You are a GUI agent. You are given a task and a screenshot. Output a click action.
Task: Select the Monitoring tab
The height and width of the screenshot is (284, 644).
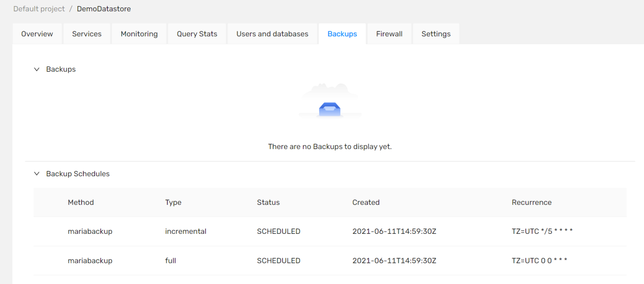pyautogui.click(x=139, y=33)
